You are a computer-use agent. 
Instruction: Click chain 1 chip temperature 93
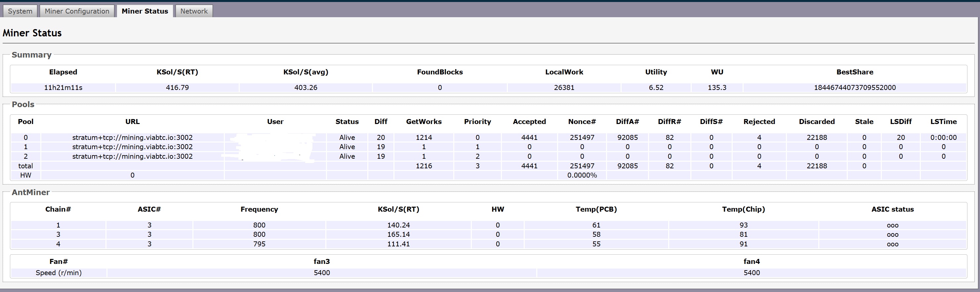pyautogui.click(x=743, y=225)
